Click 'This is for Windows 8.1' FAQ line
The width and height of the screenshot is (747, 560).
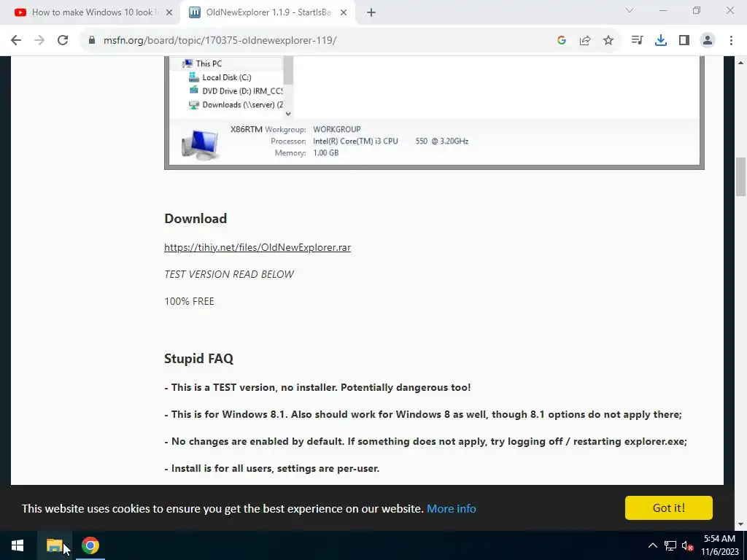[423, 415]
